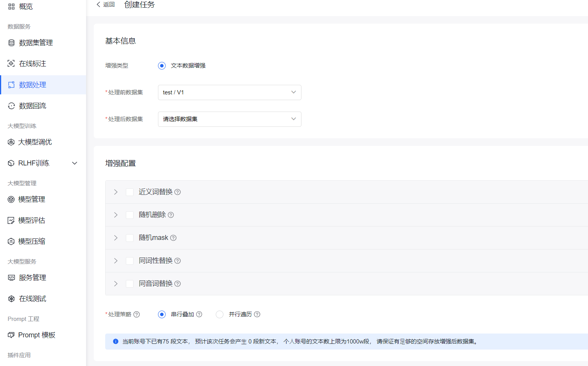Click the 在线标注 annotation icon
Screen dimensions: 588x366
tap(11, 64)
